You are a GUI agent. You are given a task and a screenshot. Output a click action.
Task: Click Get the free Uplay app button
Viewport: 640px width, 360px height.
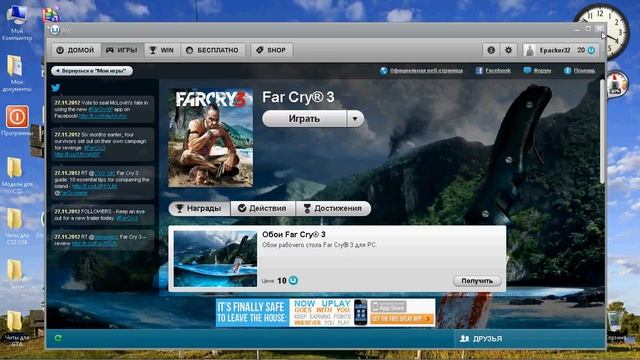click(402, 319)
